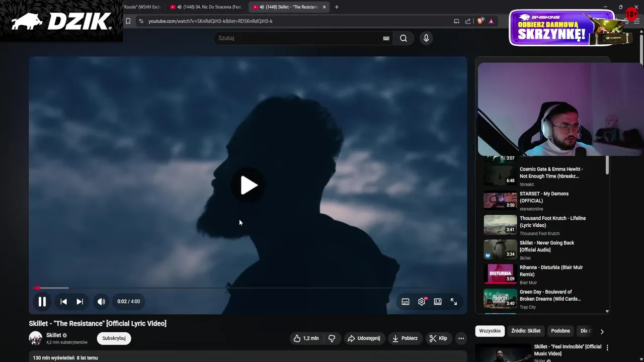The image size is (644, 362).
Task: Open STARSET - My Demons thumbnail
Action: pyautogui.click(x=500, y=200)
